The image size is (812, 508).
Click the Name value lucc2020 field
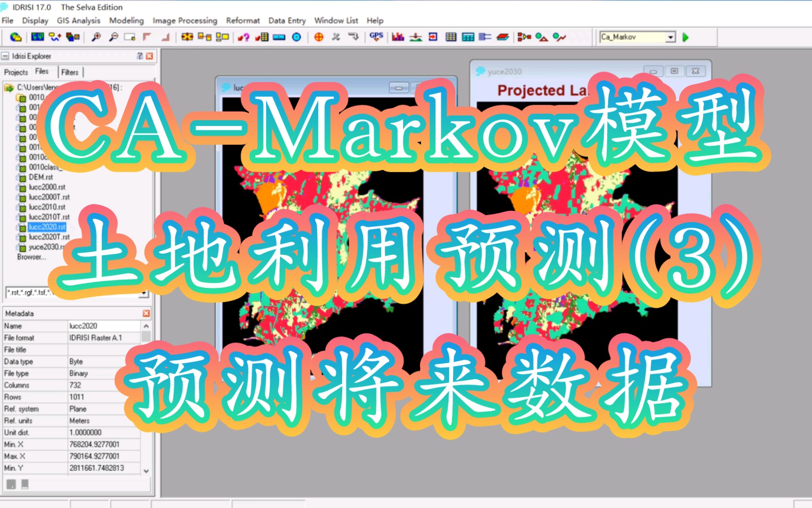coord(104,326)
